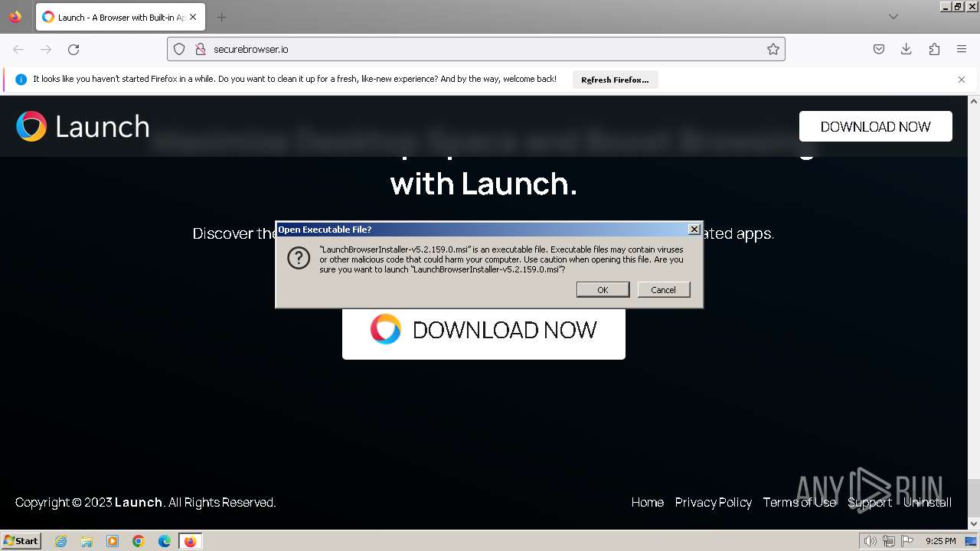
Task: Open the Terms of Use link
Action: pyautogui.click(x=799, y=502)
